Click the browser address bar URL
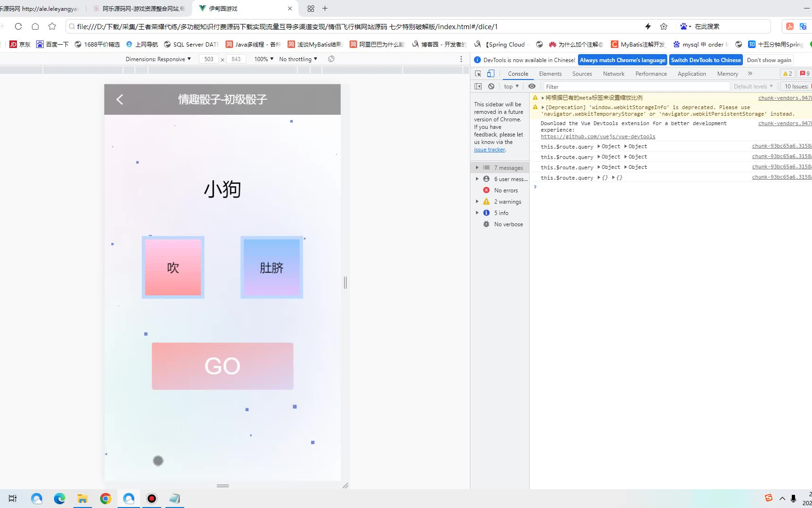This screenshot has width=812, height=508. pyautogui.click(x=287, y=27)
